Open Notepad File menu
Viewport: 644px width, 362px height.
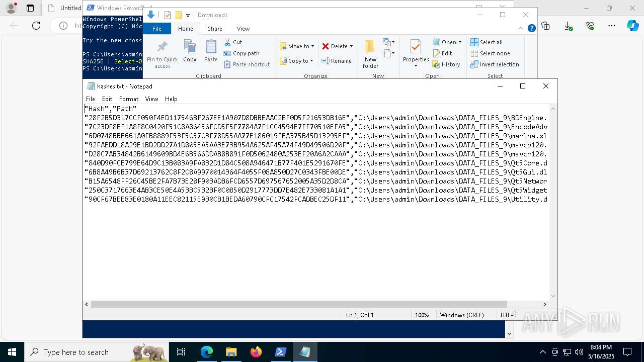(x=91, y=99)
